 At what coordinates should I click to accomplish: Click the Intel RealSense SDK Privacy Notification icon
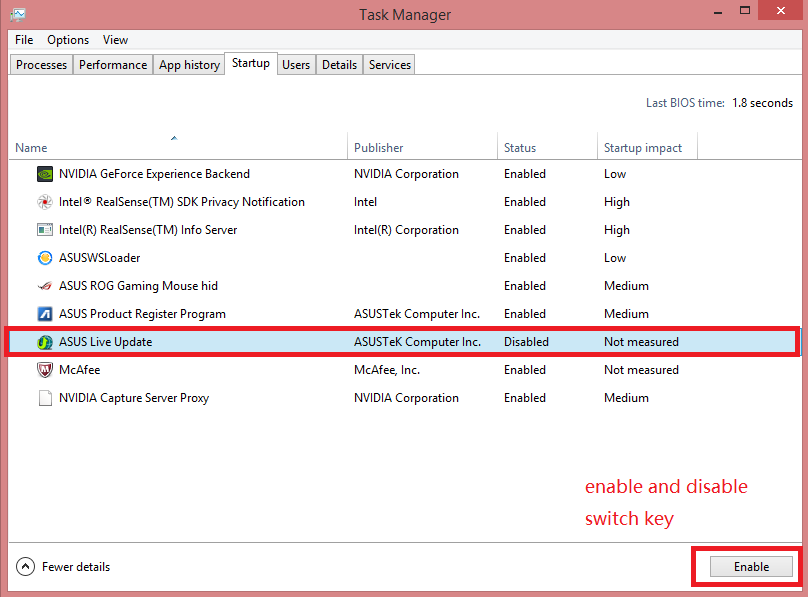click(45, 202)
